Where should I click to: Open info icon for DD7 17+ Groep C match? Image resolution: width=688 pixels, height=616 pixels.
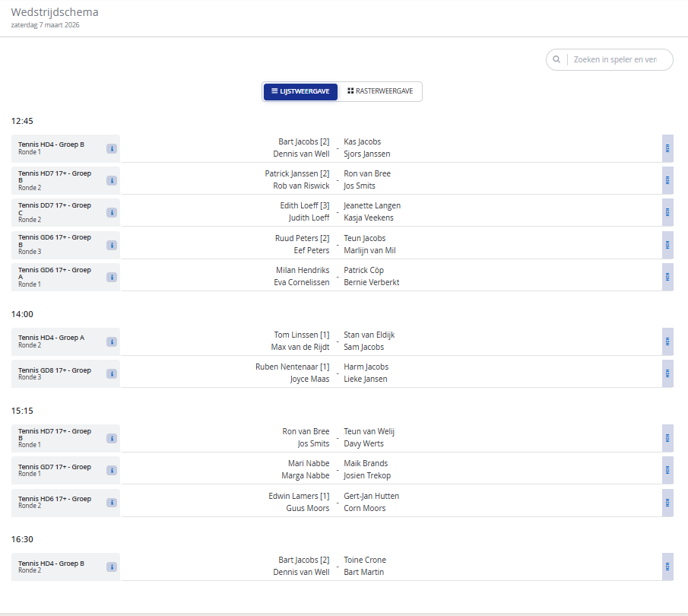click(112, 212)
